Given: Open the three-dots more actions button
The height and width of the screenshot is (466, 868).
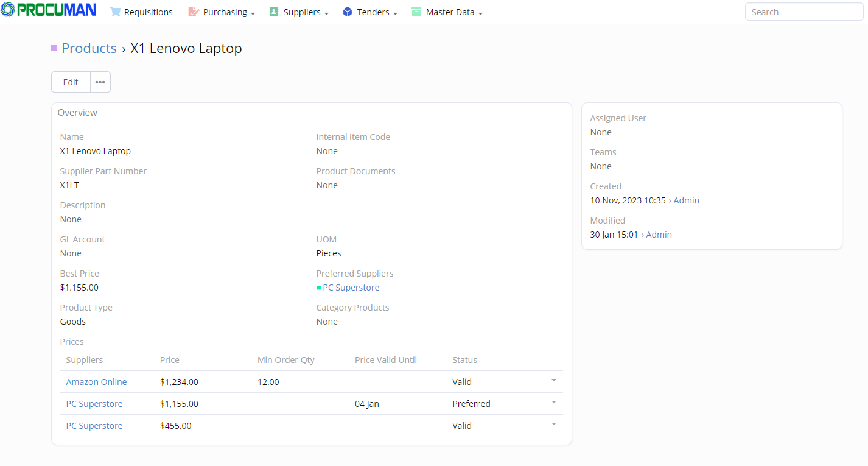Looking at the screenshot, I should [100, 82].
